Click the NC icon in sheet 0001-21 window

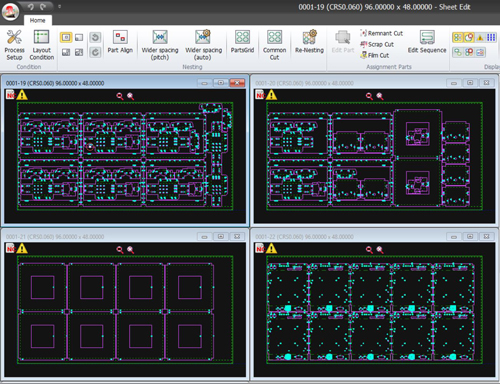11,248
